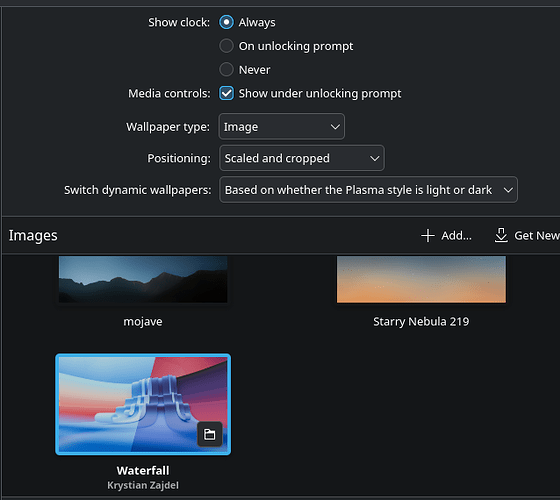Screen dimensions: 560x500
Task: Open the Scaled and cropped positioning dropdown
Action: click(302, 158)
